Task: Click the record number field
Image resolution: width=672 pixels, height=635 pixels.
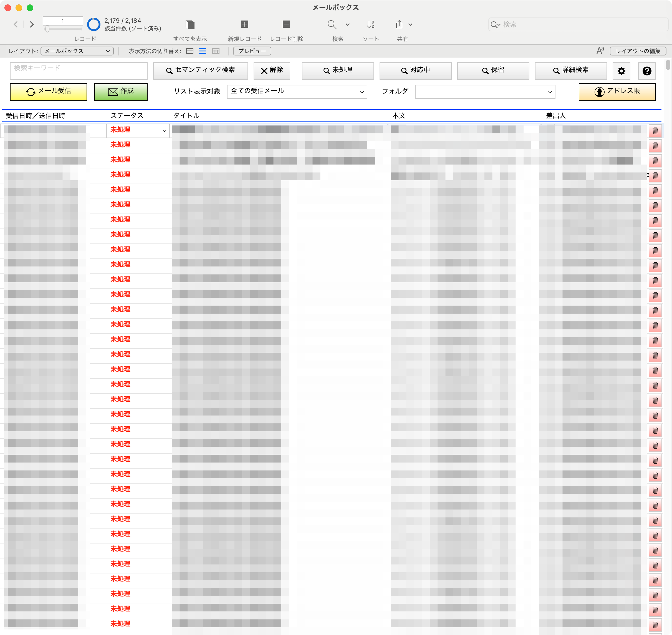Action: coord(63,21)
